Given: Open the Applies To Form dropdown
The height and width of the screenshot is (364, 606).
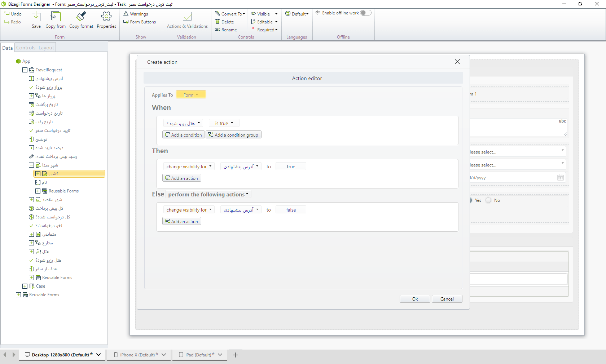Looking at the screenshot, I should (191, 95).
